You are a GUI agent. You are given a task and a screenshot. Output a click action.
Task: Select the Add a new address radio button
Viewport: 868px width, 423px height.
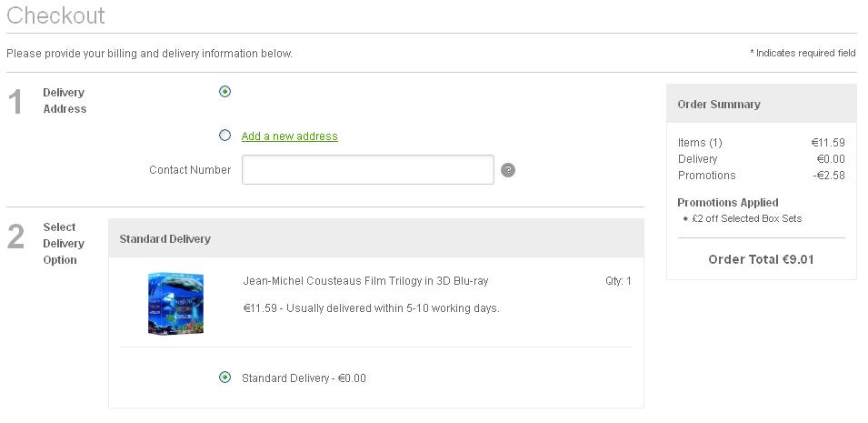(224, 136)
